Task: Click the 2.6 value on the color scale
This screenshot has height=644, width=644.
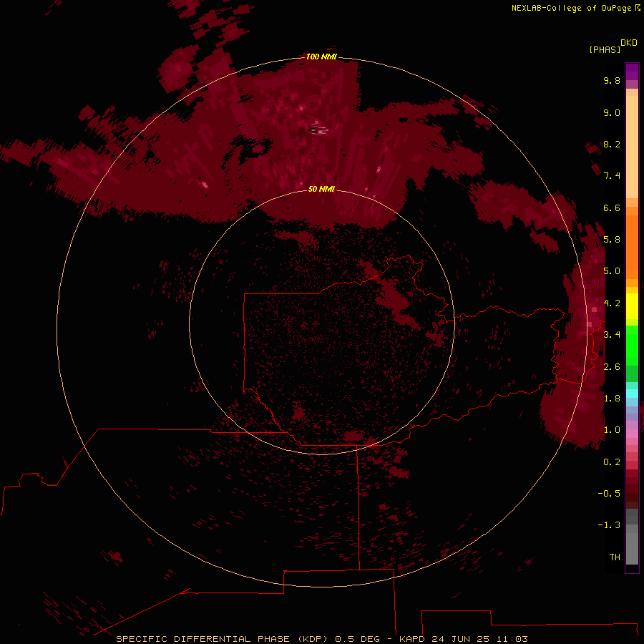Action: click(x=612, y=367)
